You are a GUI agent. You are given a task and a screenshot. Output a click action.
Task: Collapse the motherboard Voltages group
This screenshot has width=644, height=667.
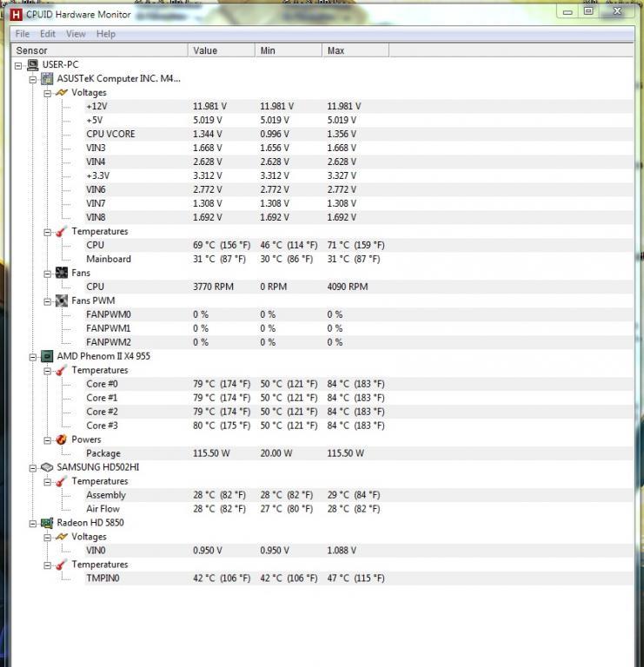[x=48, y=93]
